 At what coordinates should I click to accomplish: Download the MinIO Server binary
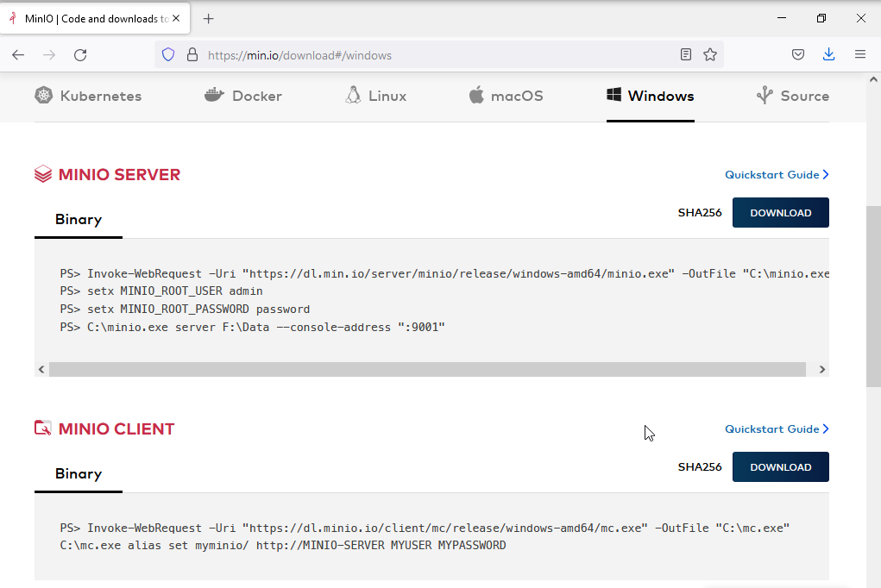pyautogui.click(x=780, y=213)
